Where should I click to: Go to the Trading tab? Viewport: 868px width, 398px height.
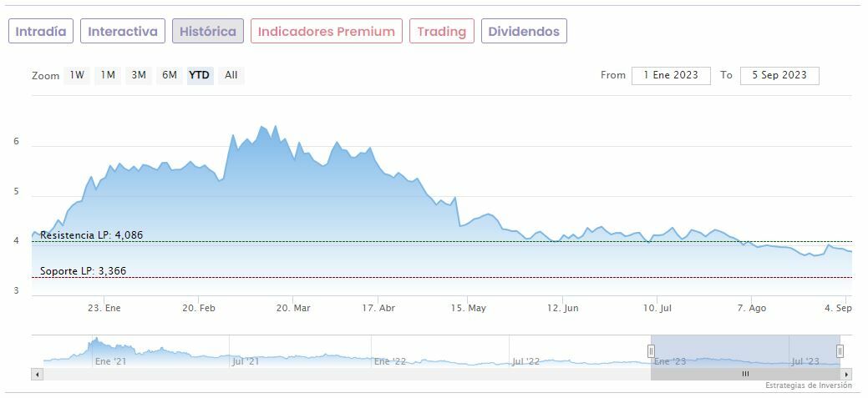pos(441,32)
